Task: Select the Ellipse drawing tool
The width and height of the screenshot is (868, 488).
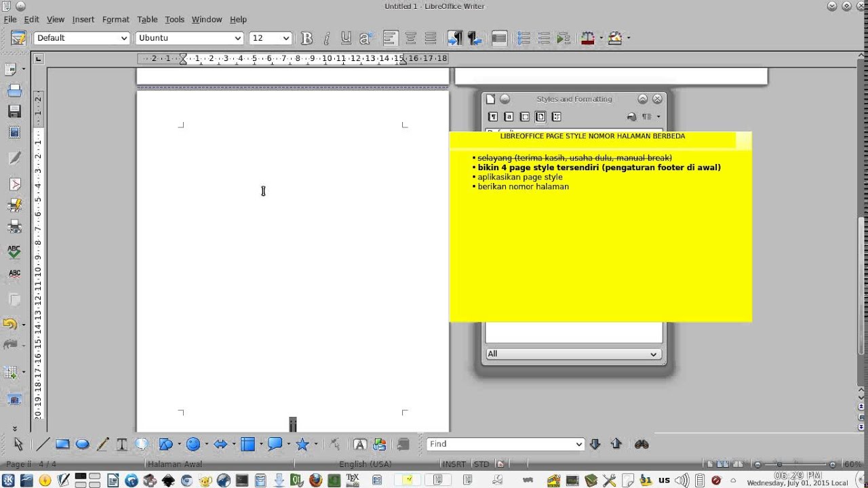Action: (x=82, y=444)
